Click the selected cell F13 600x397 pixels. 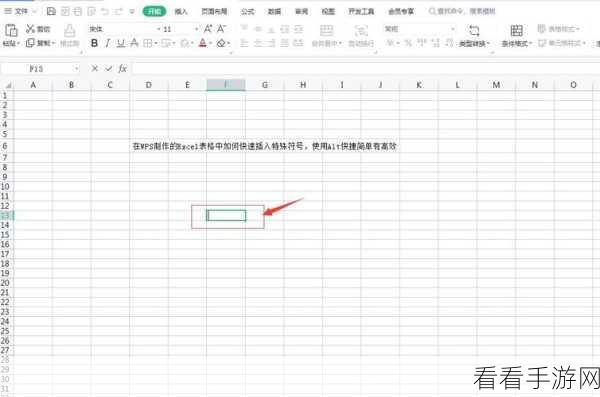click(226, 216)
